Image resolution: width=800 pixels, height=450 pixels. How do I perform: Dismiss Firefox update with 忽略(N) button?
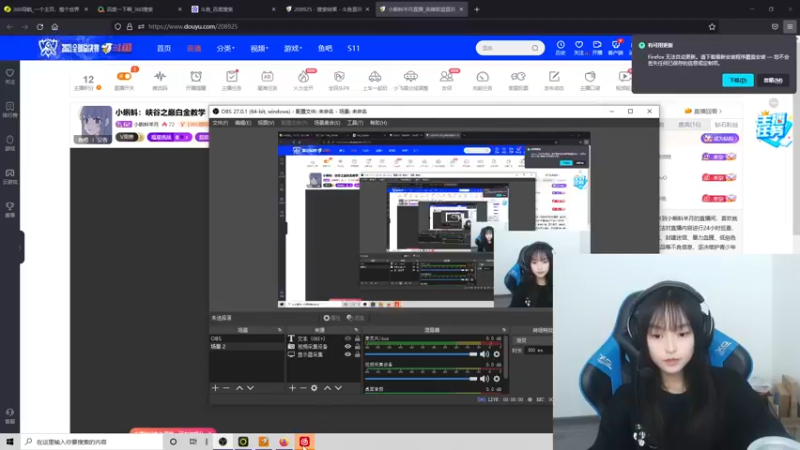772,80
